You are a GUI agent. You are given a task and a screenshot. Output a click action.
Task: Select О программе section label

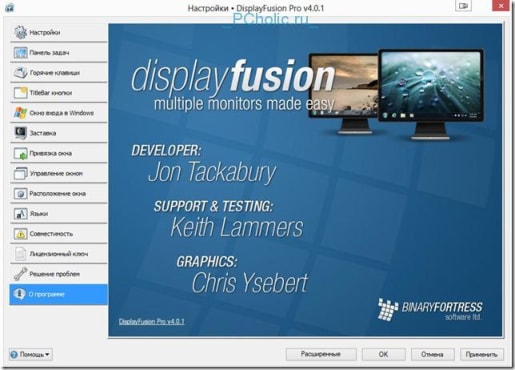click(x=46, y=294)
